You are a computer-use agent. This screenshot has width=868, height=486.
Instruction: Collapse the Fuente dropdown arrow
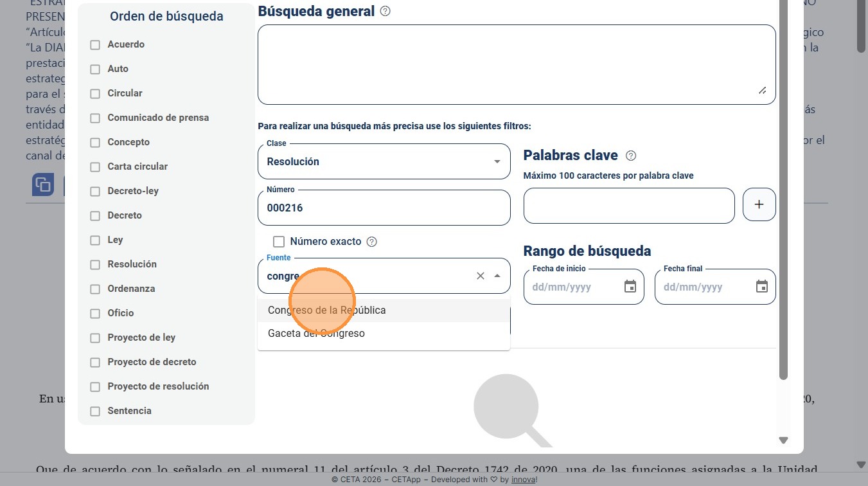[x=497, y=276]
